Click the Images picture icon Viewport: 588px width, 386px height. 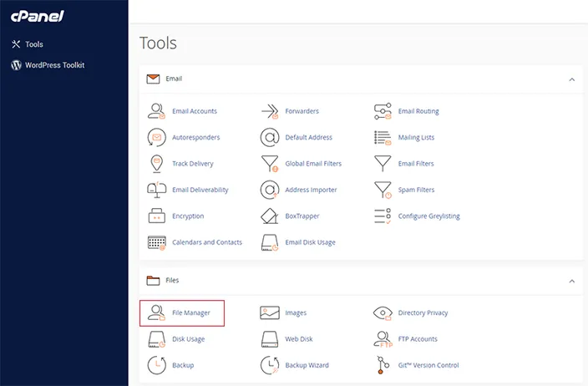point(270,312)
